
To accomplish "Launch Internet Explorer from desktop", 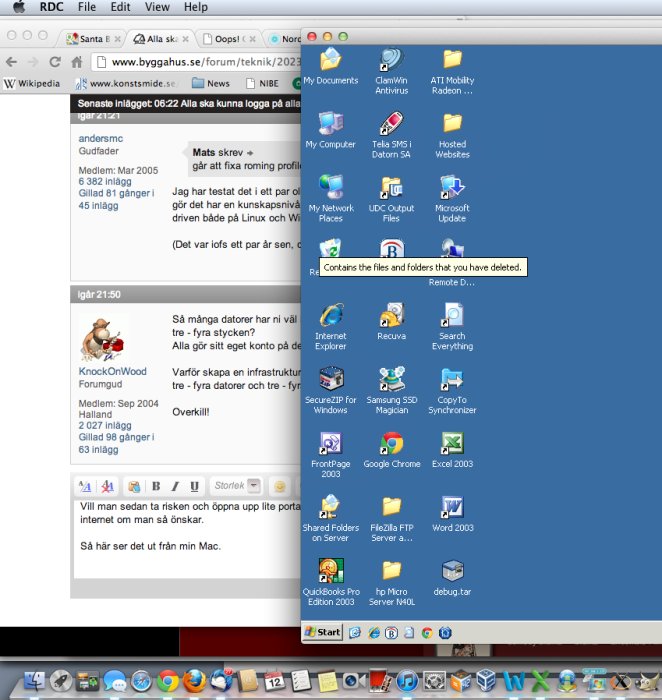I will [331, 326].
